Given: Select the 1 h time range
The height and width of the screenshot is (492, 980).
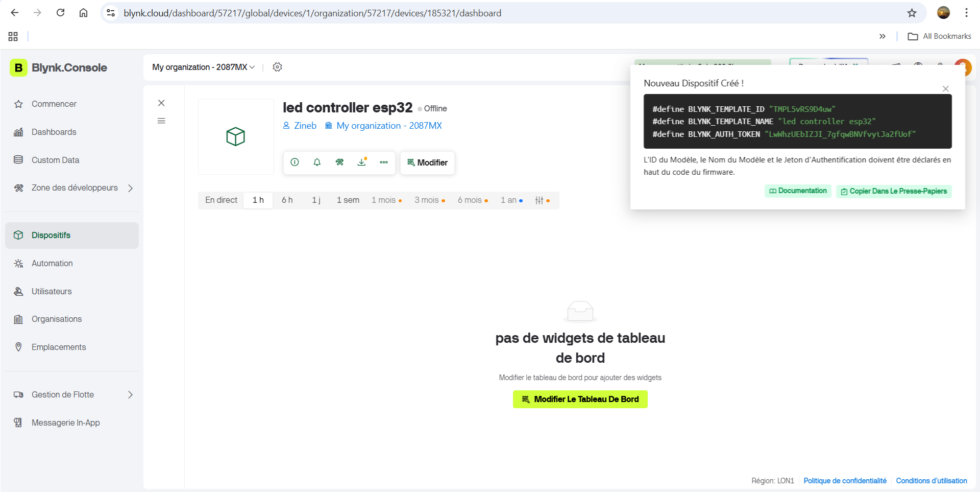Looking at the screenshot, I should pos(258,200).
